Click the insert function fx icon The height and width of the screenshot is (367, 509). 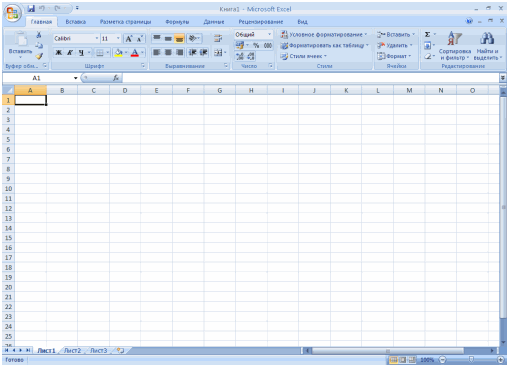116,78
